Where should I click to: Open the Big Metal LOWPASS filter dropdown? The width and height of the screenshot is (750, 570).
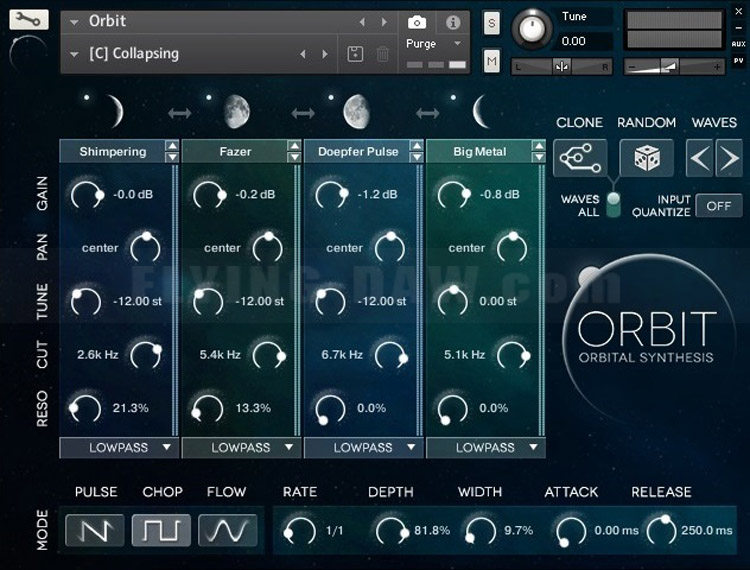486,447
